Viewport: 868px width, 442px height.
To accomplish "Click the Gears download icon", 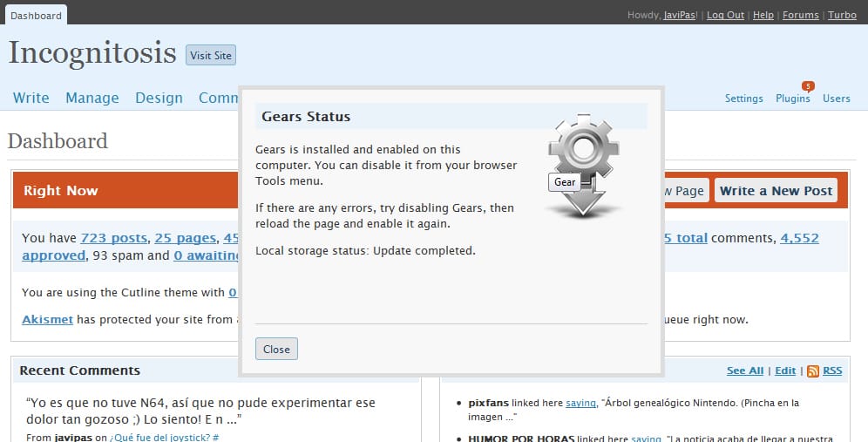I will point(583,166).
